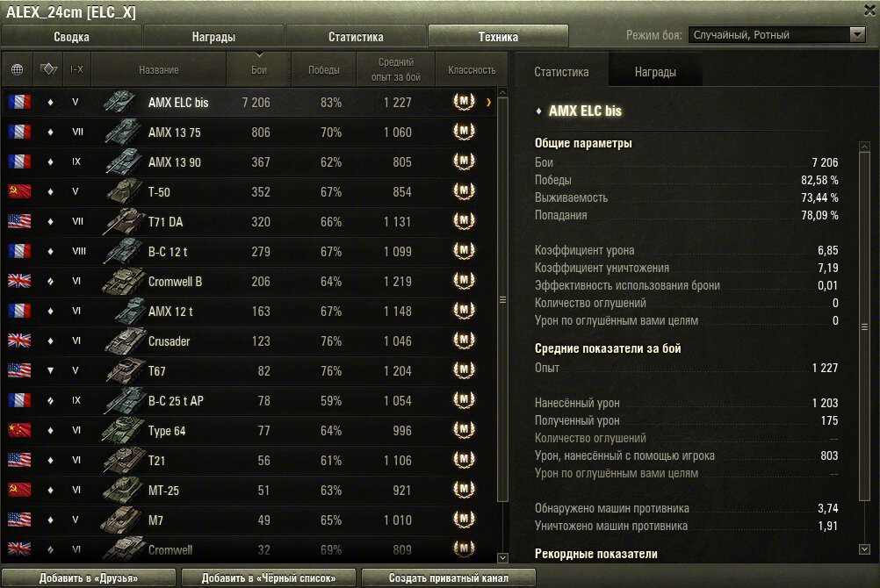Select Cromwell B tank icon
880x588 pixels.
[x=122, y=281]
